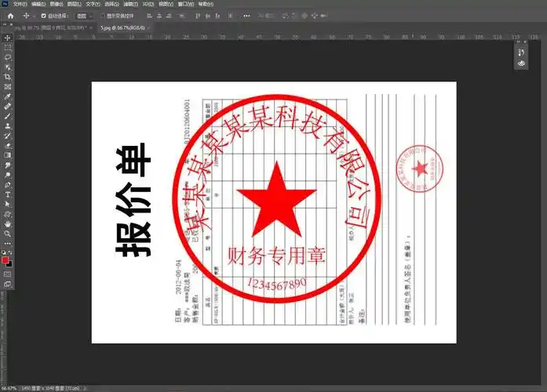
Task: Open Move tool preset picker arrow
Action: click(35, 16)
